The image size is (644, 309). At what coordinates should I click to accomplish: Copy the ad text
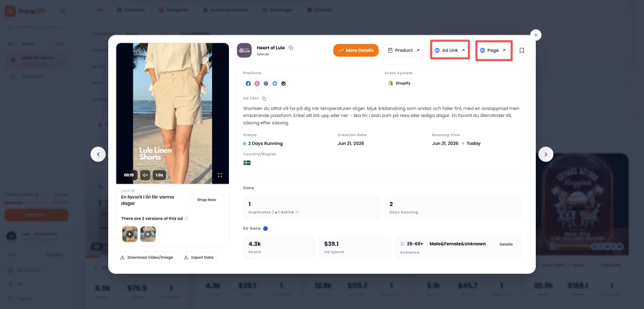[264, 99]
